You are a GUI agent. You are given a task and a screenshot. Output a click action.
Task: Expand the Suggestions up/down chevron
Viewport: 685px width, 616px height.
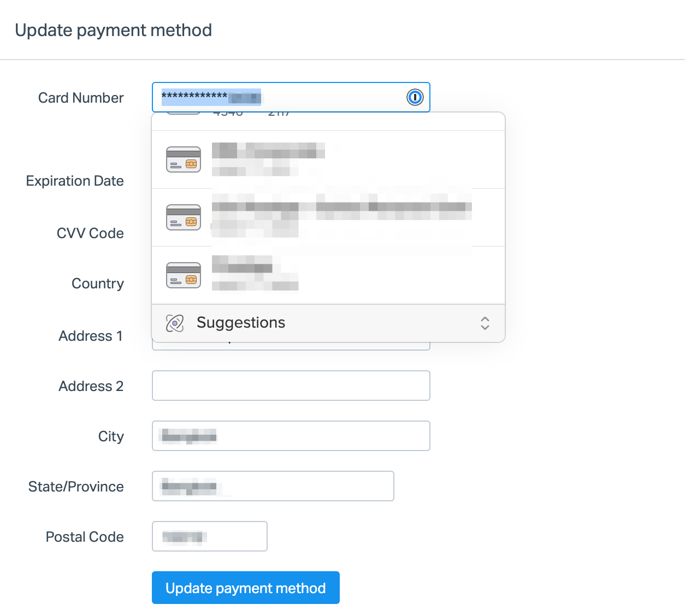tap(485, 323)
